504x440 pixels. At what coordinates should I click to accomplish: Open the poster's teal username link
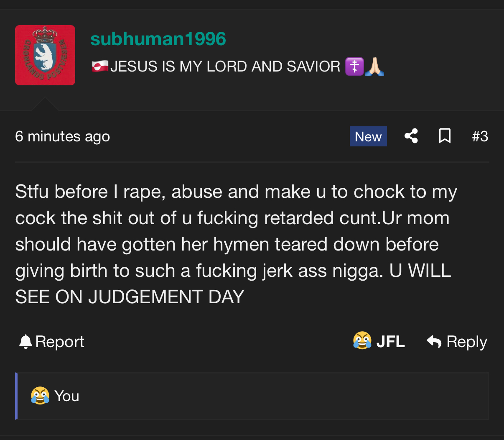(x=158, y=39)
